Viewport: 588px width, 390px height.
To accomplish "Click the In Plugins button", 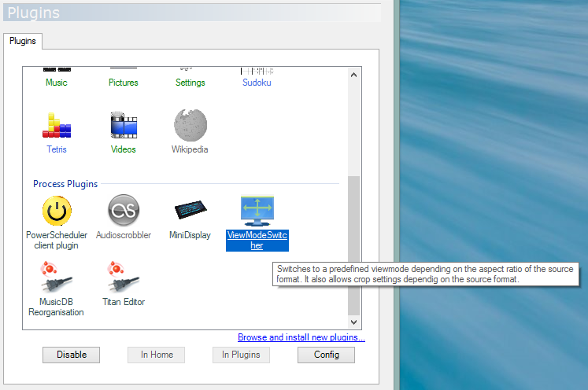I will (x=241, y=355).
